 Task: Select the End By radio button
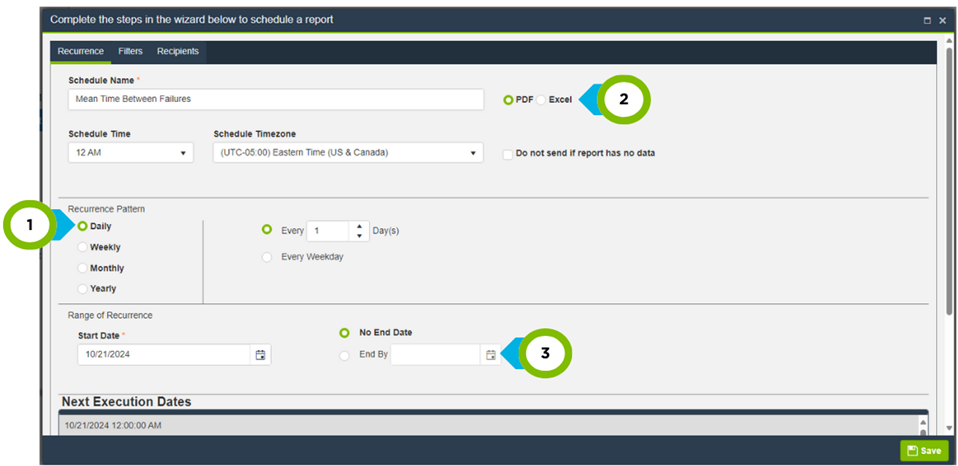coord(345,355)
